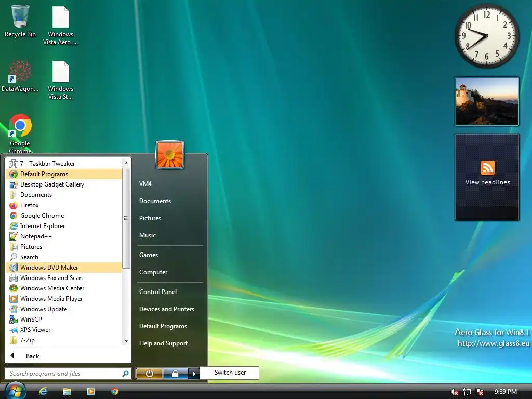The image size is (532, 399).
Task: Open 7+ Taskbar Tweaker from program list
Action: click(64, 164)
